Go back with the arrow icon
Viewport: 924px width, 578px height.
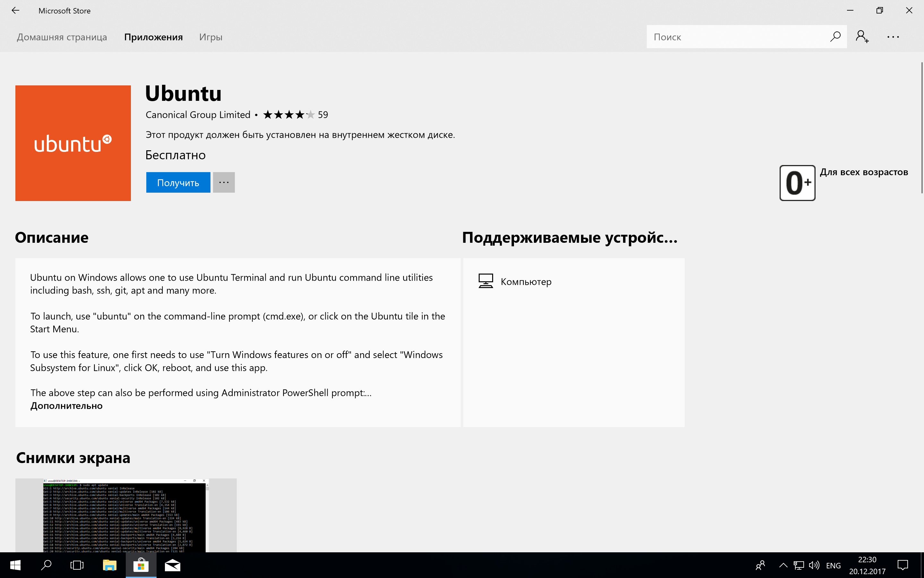point(15,11)
